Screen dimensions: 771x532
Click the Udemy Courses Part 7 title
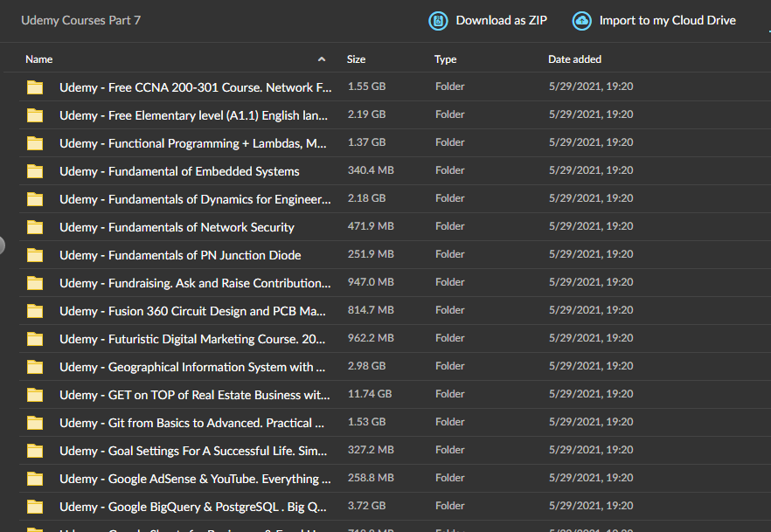[80, 21]
